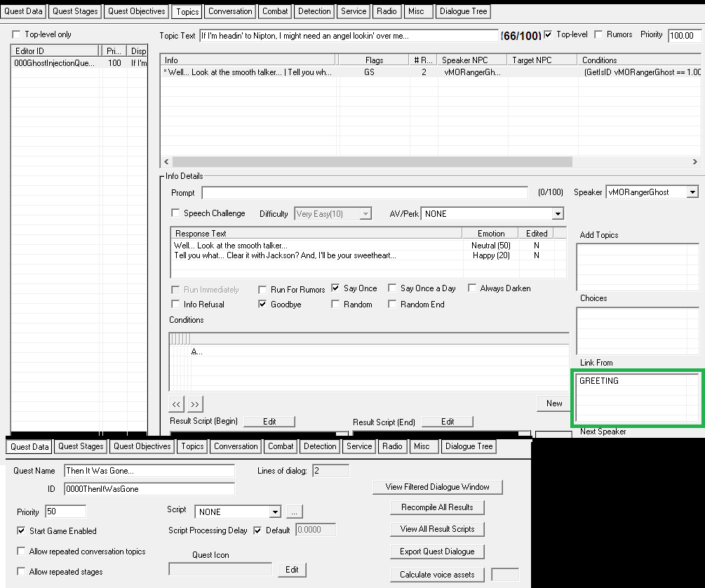This screenshot has height=588, width=705.
Task: Toggle Script Processing Delay Default checkbox
Action: (257, 530)
